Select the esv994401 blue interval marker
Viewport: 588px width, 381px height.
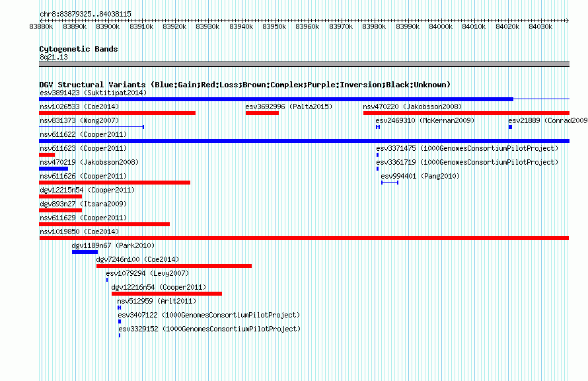(x=390, y=183)
